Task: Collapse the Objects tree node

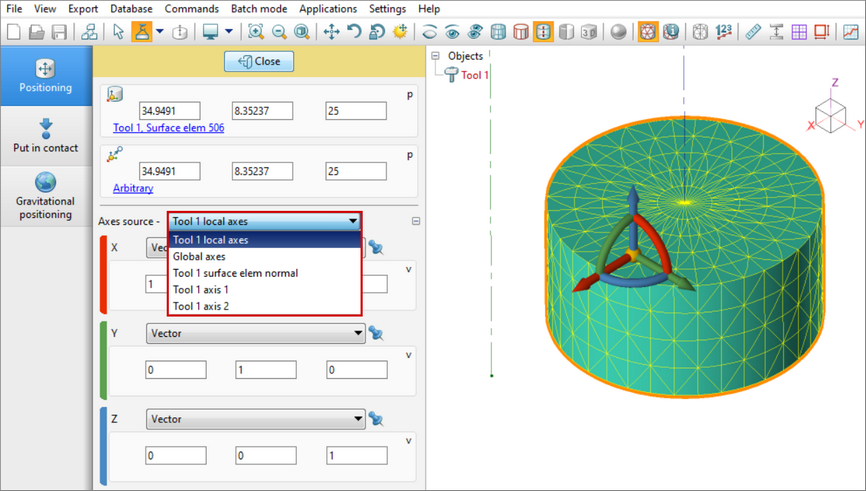Action: pyautogui.click(x=436, y=56)
